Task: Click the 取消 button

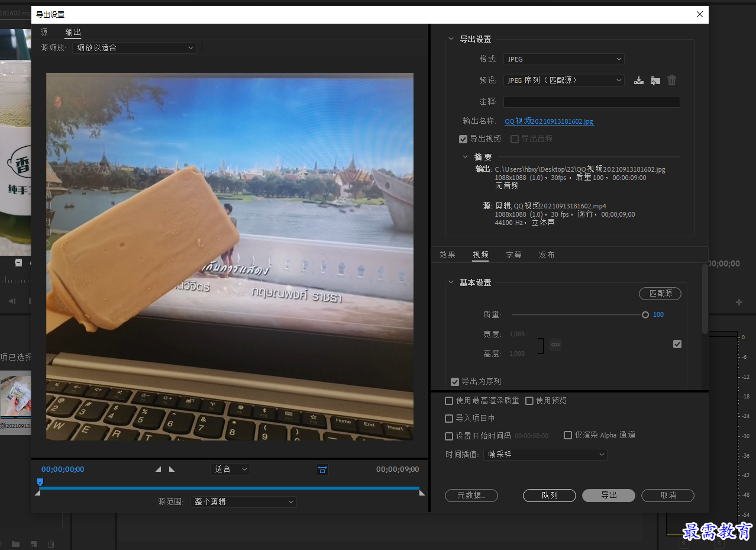Action: pyautogui.click(x=668, y=496)
